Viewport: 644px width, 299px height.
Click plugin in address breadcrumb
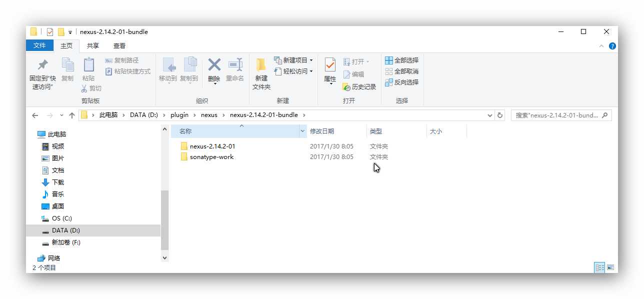[179, 115]
